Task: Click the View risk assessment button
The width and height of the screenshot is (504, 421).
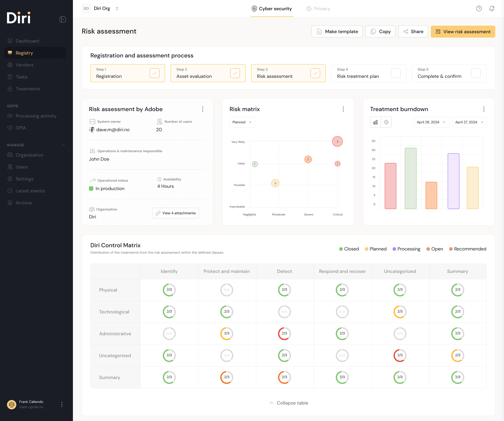Action: (463, 32)
